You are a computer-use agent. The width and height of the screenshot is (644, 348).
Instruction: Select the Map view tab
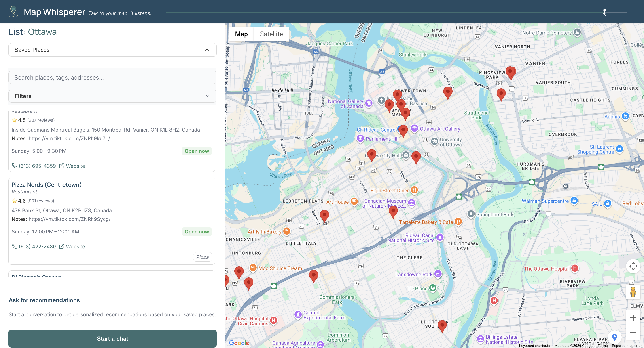(x=241, y=34)
